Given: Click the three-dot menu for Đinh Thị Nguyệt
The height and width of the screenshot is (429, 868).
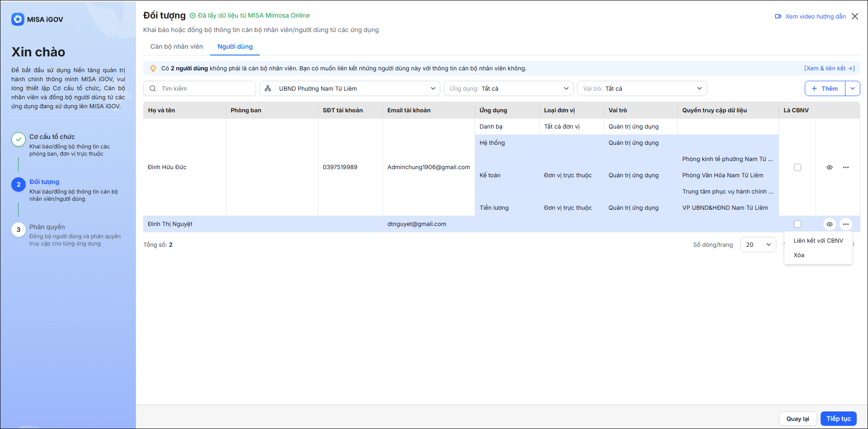Looking at the screenshot, I should tap(846, 224).
